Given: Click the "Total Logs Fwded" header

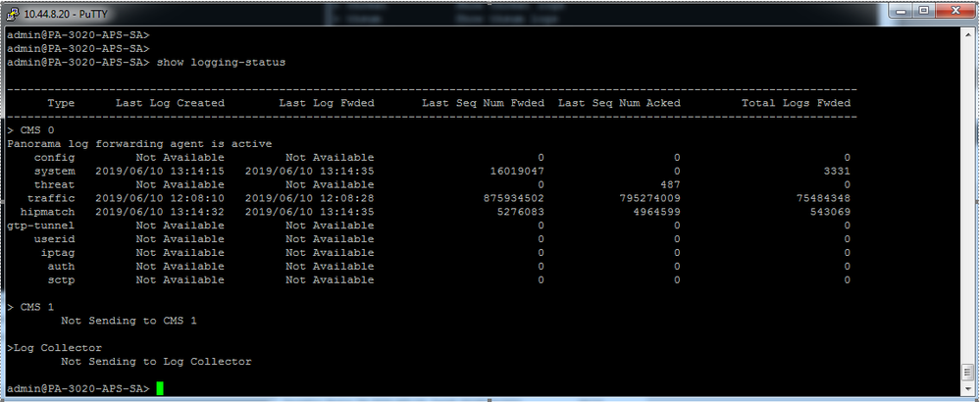Looking at the screenshot, I should (x=796, y=103).
